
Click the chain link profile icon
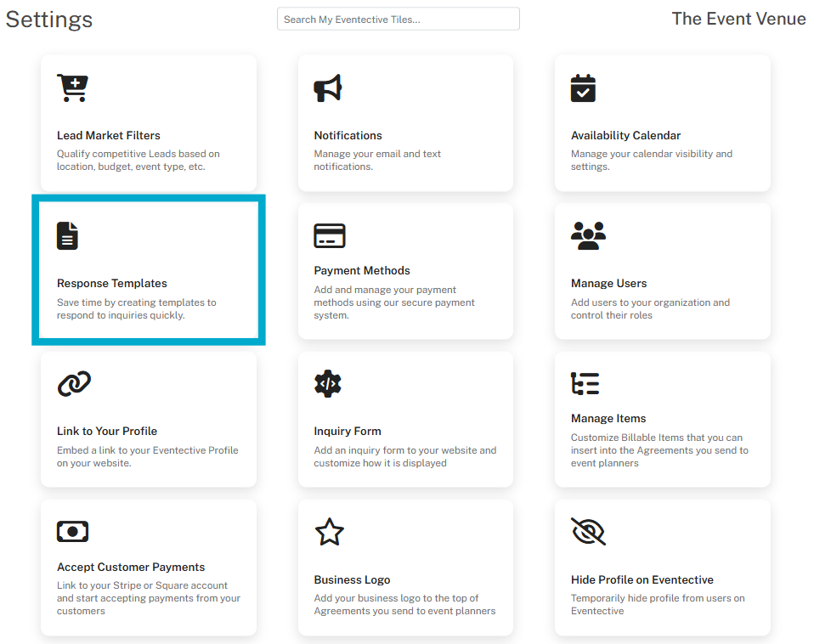(x=74, y=384)
